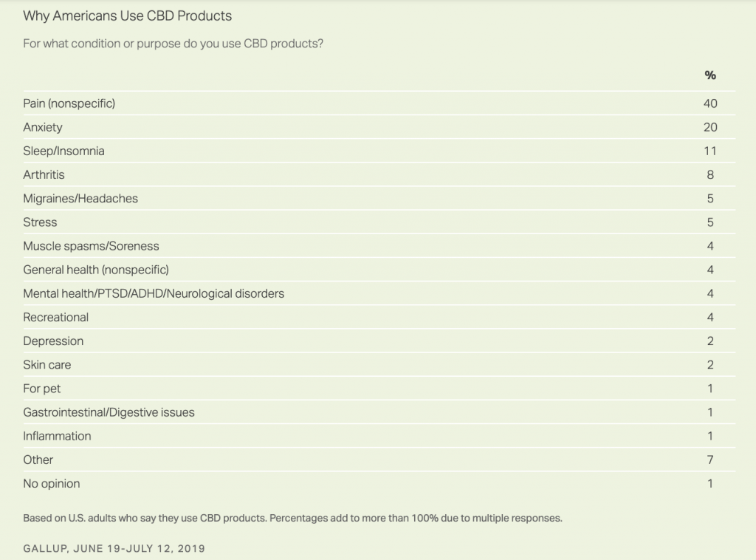Select the Depression row label

point(53,341)
